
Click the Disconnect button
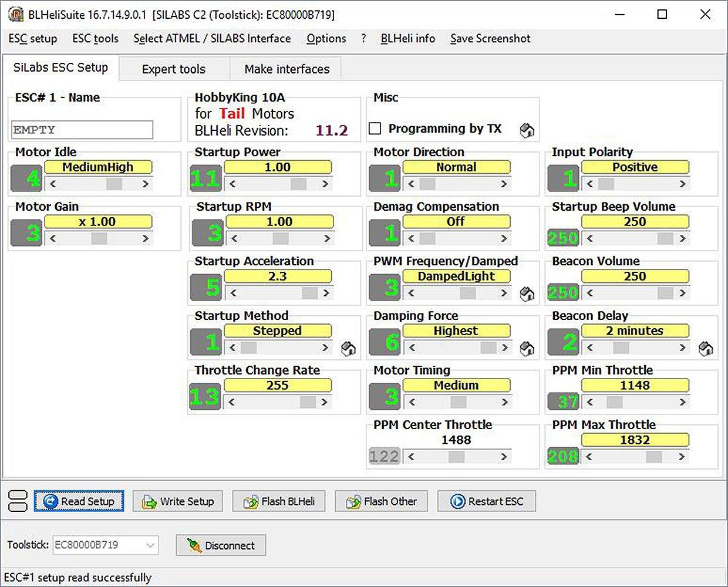click(221, 545)
